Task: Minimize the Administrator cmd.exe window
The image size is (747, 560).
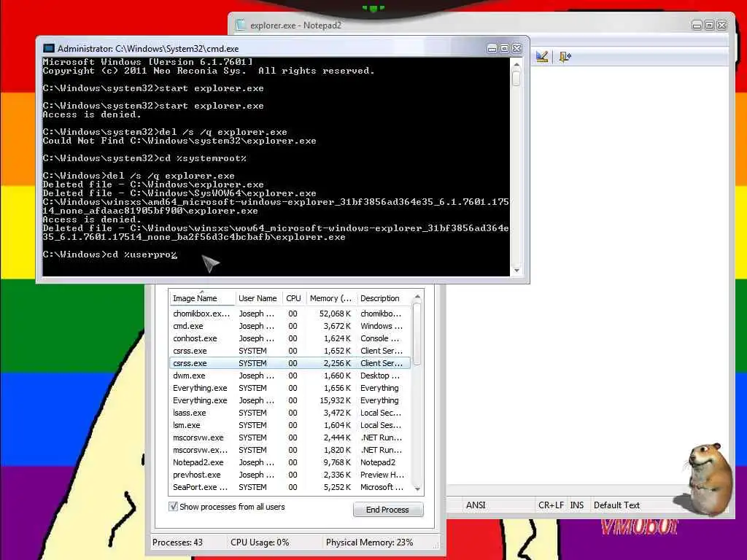Action: point(492,49)
